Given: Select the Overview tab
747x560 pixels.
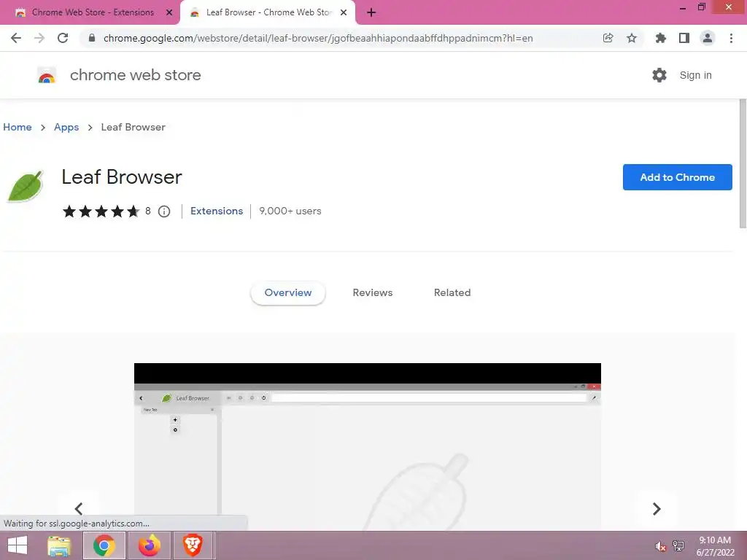Looking at the screenshot, I should [x=287, y=293].
